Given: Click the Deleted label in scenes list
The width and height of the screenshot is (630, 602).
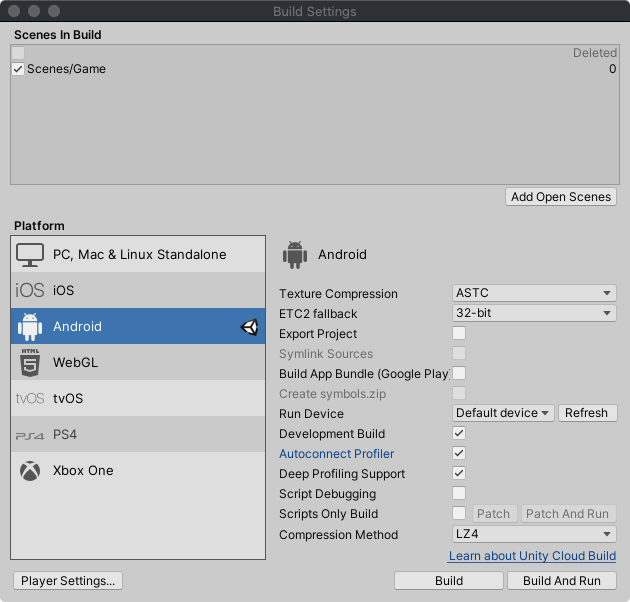Looking at the screenshot, I should click(595, 53).
